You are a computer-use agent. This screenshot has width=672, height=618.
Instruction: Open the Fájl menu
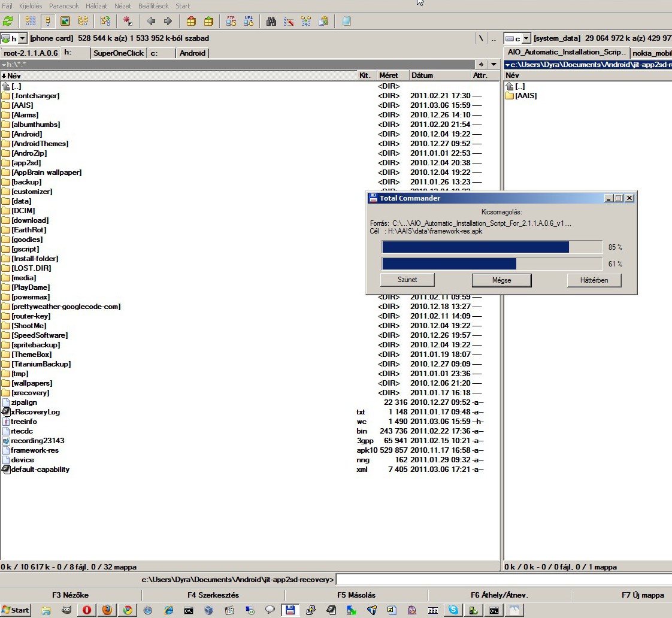(7, 6)
